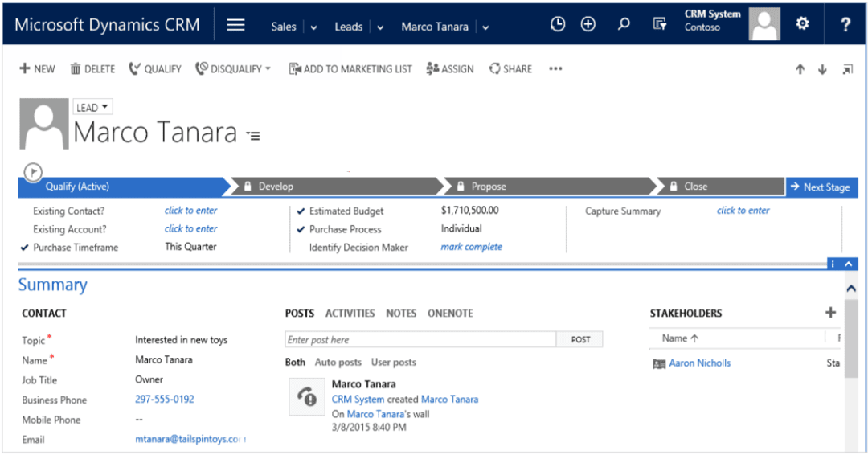Open the hamburger navigation menu
The height and width of the screenshot is (455, 868).
235,25
